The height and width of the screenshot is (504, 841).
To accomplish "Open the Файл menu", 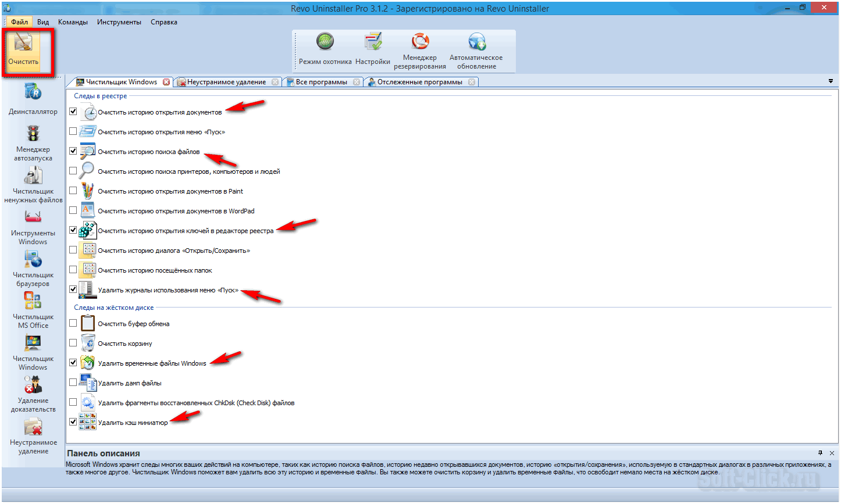I will point(19,22).
